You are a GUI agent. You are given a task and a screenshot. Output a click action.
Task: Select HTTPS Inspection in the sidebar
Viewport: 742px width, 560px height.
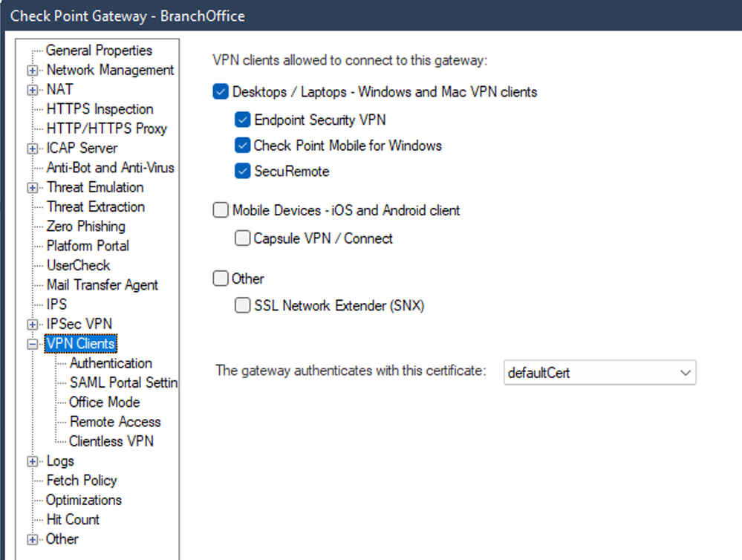(100, 109)
